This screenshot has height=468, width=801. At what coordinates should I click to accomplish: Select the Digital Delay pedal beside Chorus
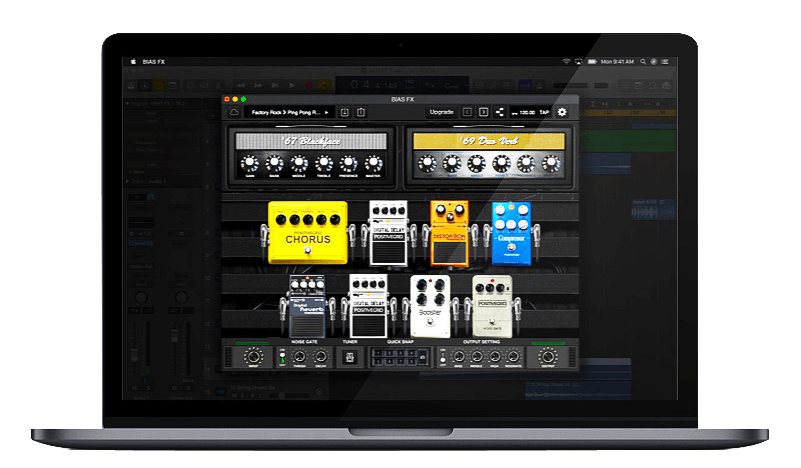coord(388,233)
